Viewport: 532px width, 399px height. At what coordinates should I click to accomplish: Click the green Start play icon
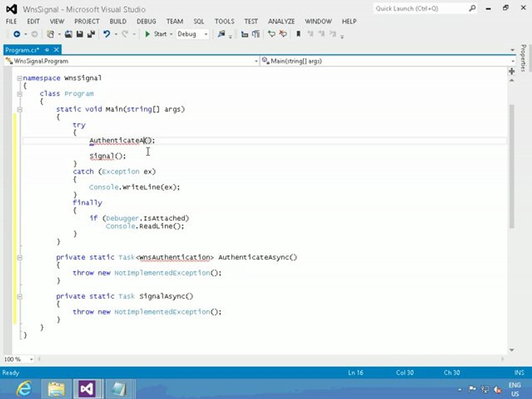(x=147, y=34)
